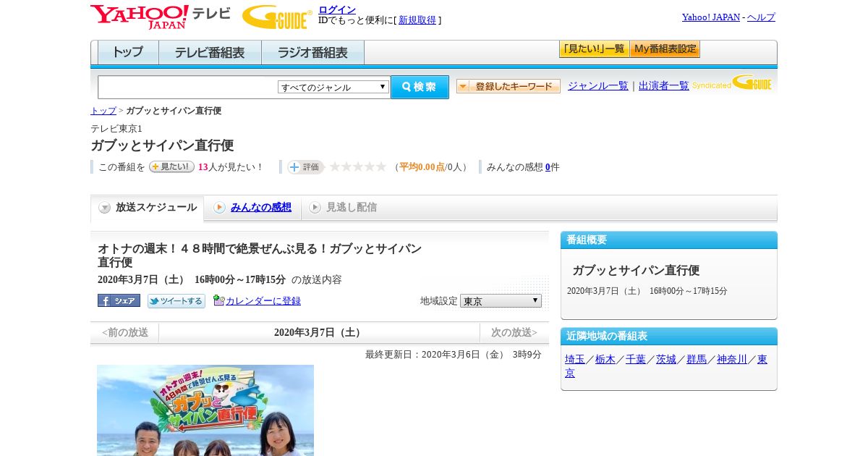The width and height of the screenshot is (868, 456).
Task: Click the トップ breadcrumb link
Action: [x=103, y=111]
